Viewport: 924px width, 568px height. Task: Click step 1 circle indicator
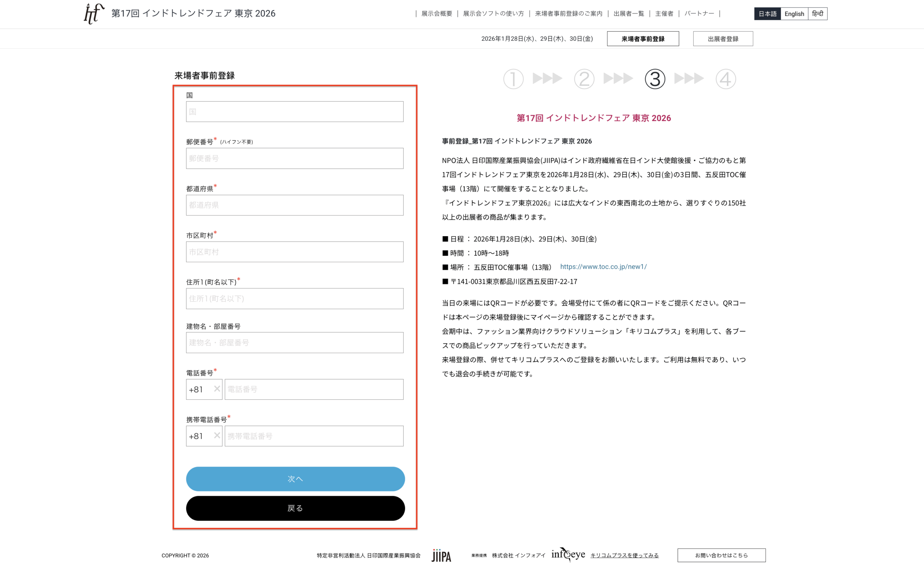[513, 79]
